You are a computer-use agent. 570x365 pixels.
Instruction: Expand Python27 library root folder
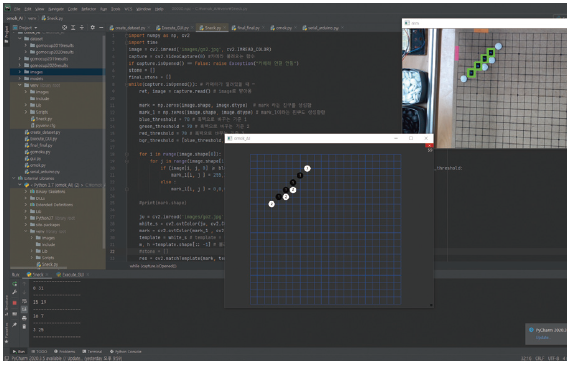pos(26,218)
